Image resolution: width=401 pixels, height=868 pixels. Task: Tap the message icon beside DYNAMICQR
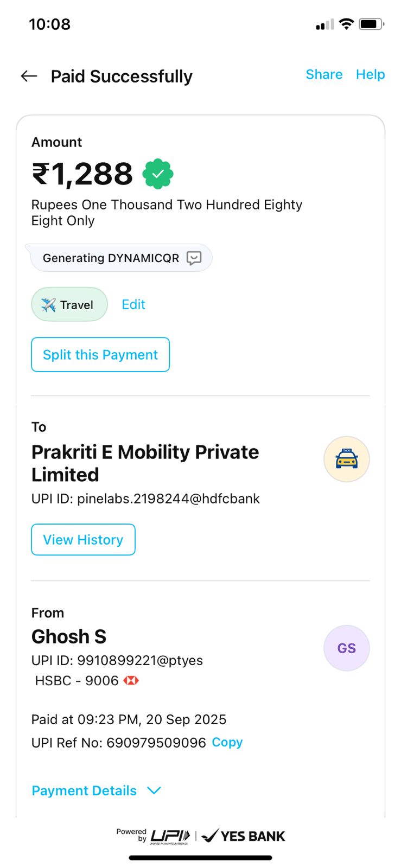[x=194, y=258]
